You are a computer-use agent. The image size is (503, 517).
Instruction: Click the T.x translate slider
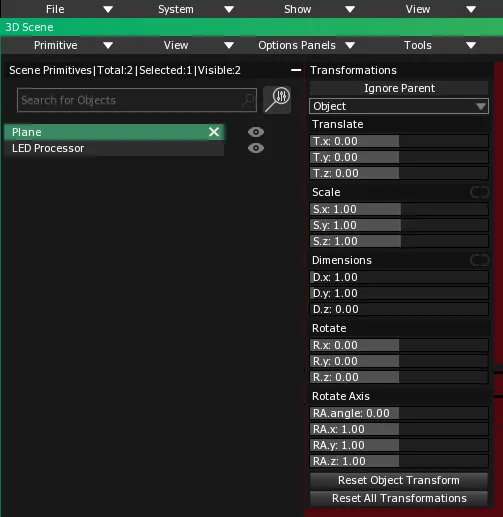(399, 141)
